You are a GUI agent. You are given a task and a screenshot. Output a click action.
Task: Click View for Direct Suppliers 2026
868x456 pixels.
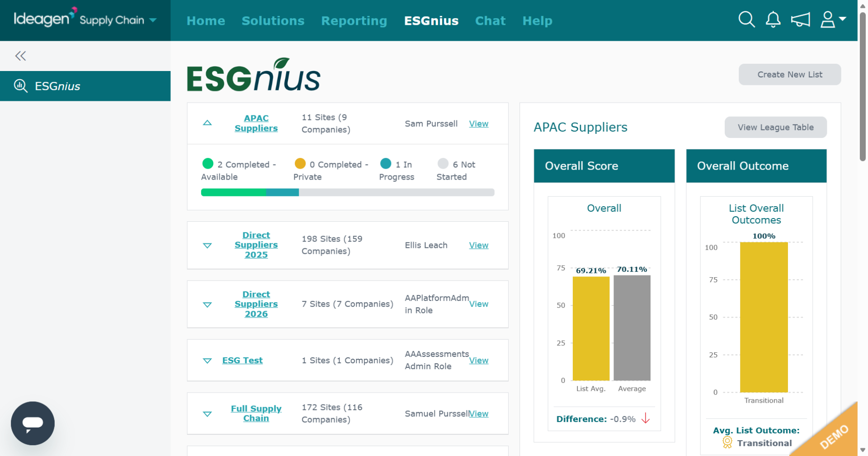(478, 304)
